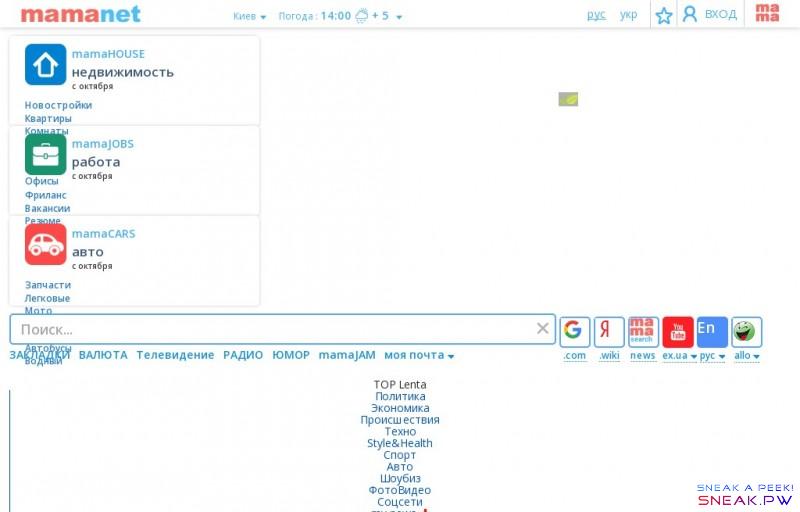This screenshot has width=800, height=512.
Task: Open the .wiki link under Yandex
Action: click(x=609, y=355)
